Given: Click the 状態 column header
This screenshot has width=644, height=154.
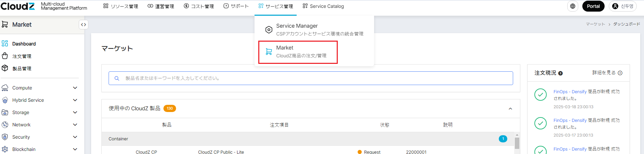Looking at the screenshot, I should tap(385, 125).
